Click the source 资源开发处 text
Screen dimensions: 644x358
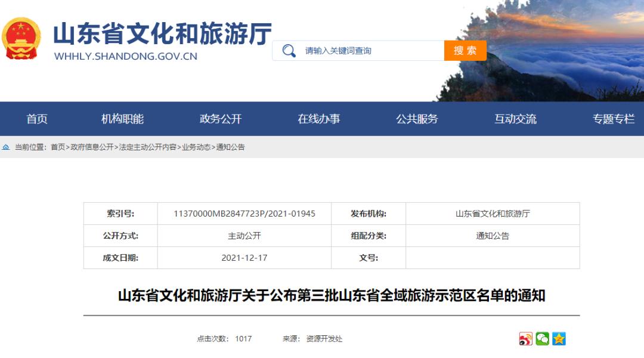pyautogui.click(x=324, y=339)
